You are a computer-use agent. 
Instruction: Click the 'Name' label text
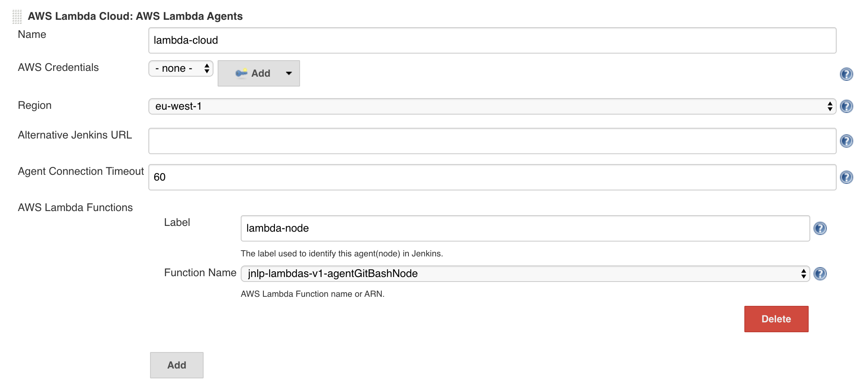click(x=32, y=34)
